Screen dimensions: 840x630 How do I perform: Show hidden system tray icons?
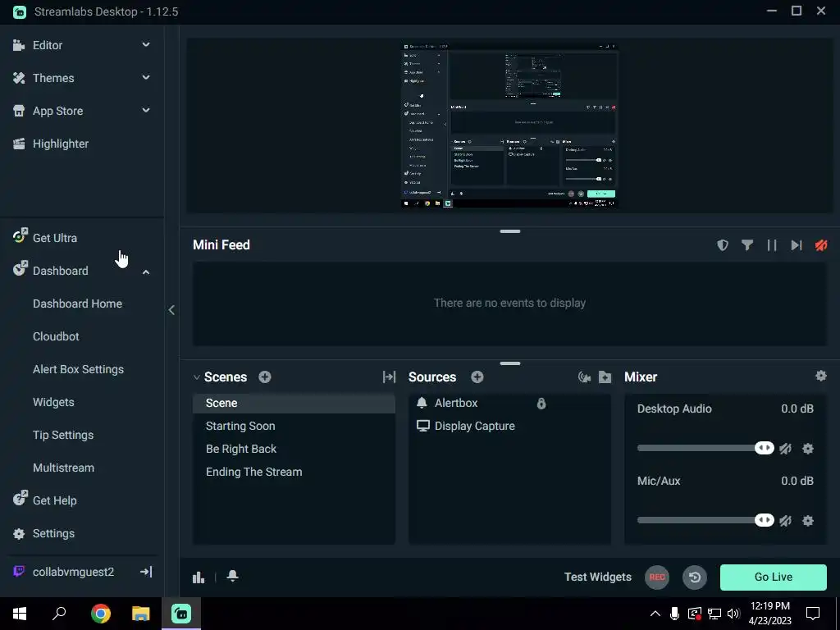pos(655,614)
